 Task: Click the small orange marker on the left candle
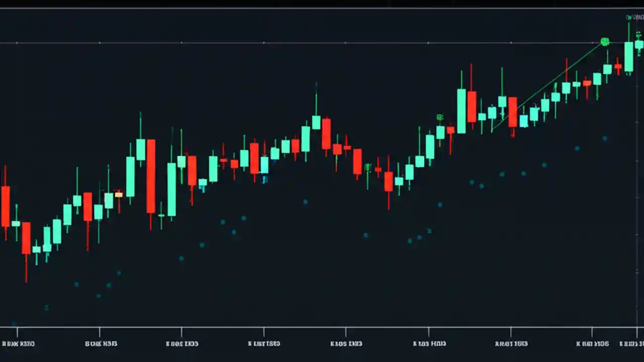pyautogui.click(x=119, y=194)
